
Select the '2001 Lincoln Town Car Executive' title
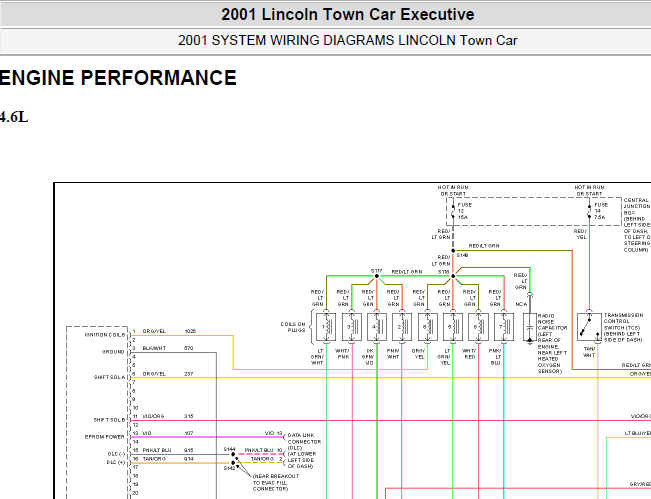(348, 15)
